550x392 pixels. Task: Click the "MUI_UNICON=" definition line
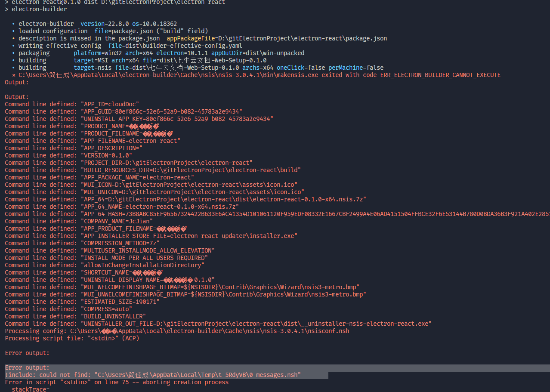pyautogui.click(x=154, y=192)
